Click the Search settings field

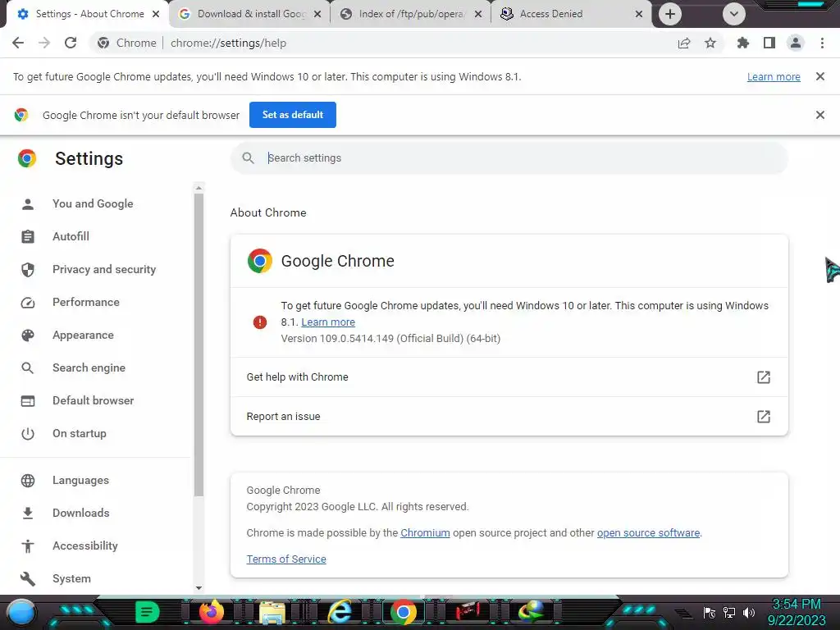coord(509,158)
